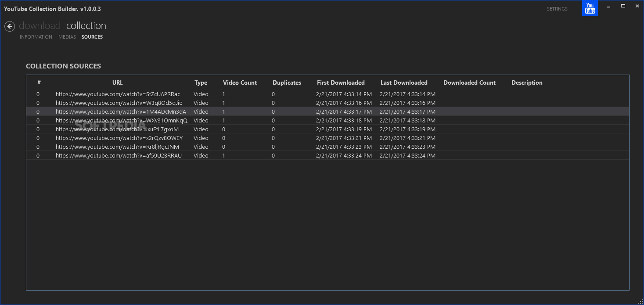Click Type 'Video' in the v=IxuEtL7gxoM row
This screenshot has height=305, width=644.
(x=201, y=129)
